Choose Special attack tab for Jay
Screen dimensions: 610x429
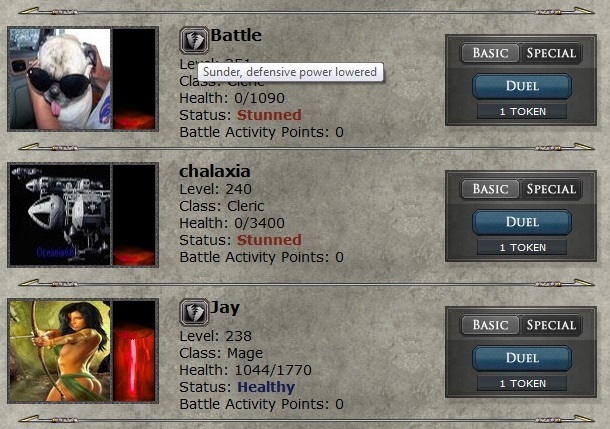point(551,325)
